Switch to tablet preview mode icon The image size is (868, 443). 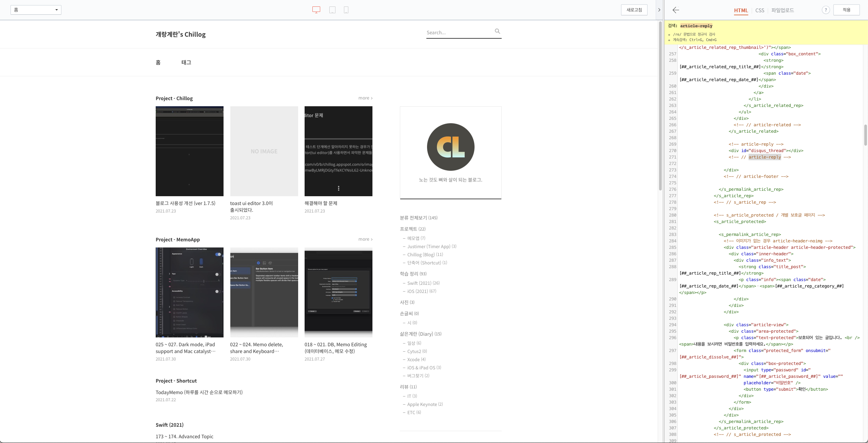(x=332, y=10)
